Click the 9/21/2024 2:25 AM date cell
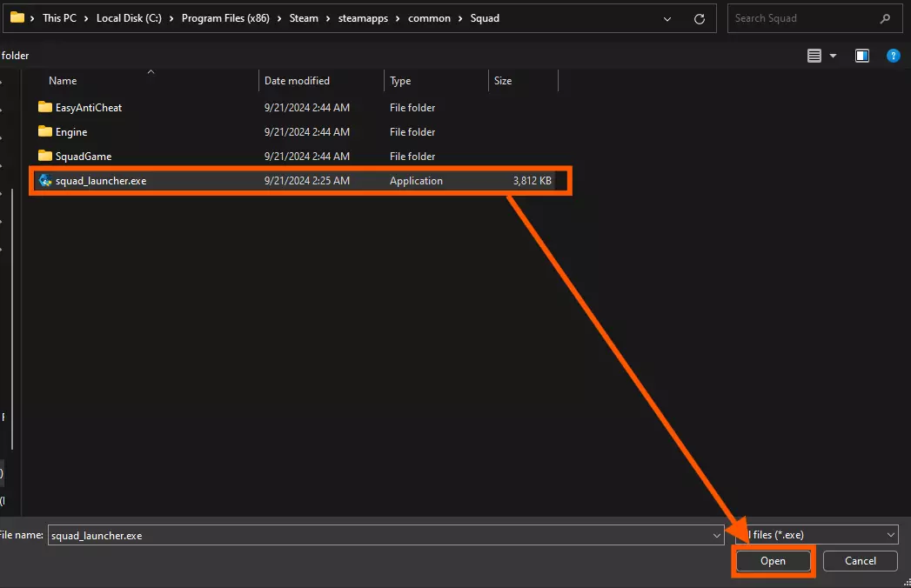The width and height of the screenshot is (911, 588). point(307,181)
